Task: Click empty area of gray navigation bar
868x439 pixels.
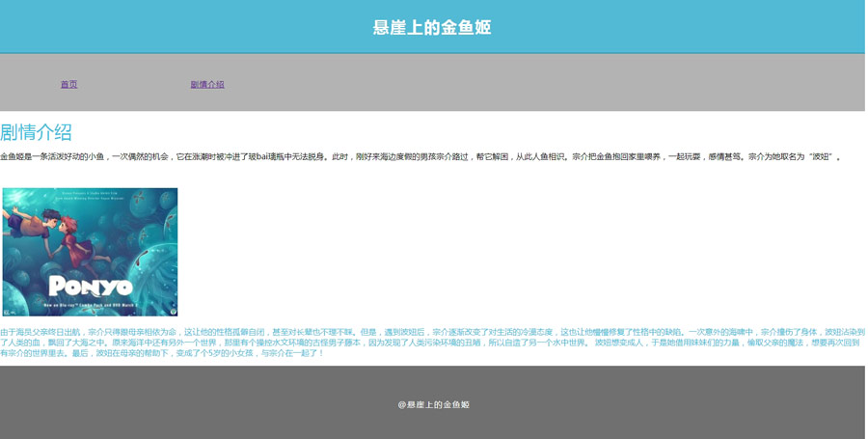Action: click(x=579, y=85)
